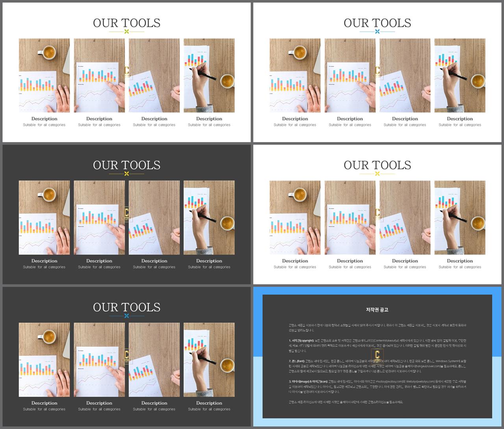
Task: Click Description under coffee photo, yellow-ornament white slide
Action: pyautogui.click(x=295, y=261)
